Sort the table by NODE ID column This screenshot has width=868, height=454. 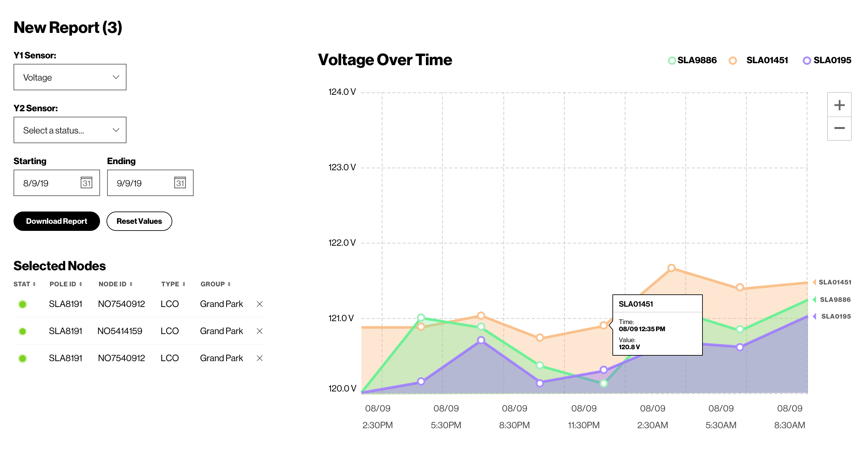click(x=116, y=284)
